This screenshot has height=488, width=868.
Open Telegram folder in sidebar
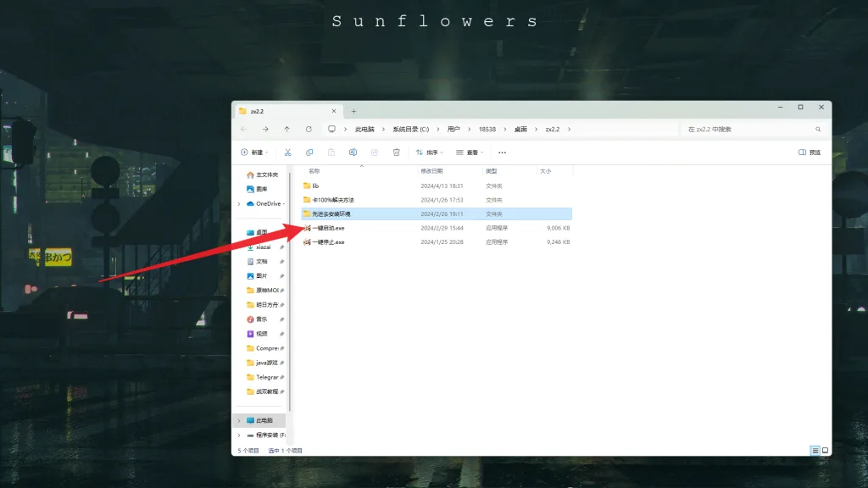click(263, 377)
